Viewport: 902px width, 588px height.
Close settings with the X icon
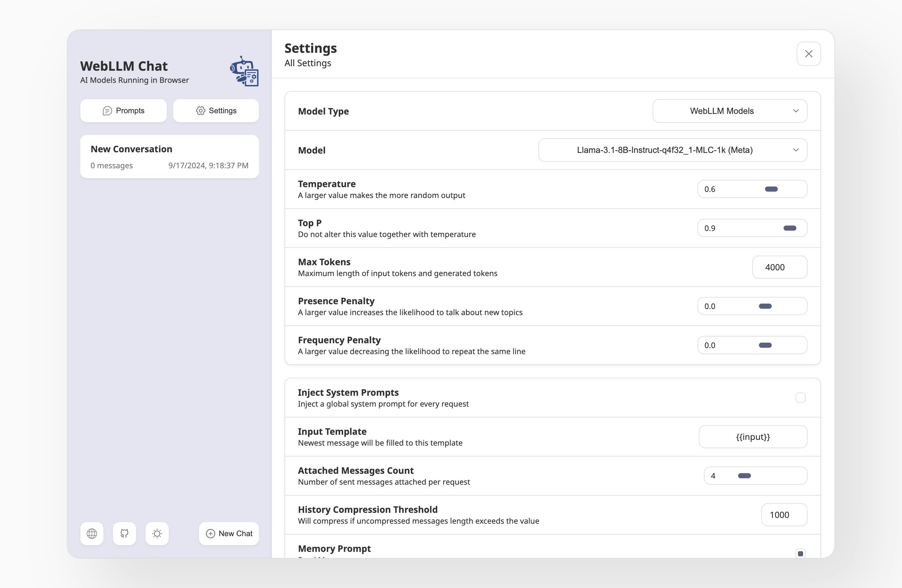pos(809,54)
